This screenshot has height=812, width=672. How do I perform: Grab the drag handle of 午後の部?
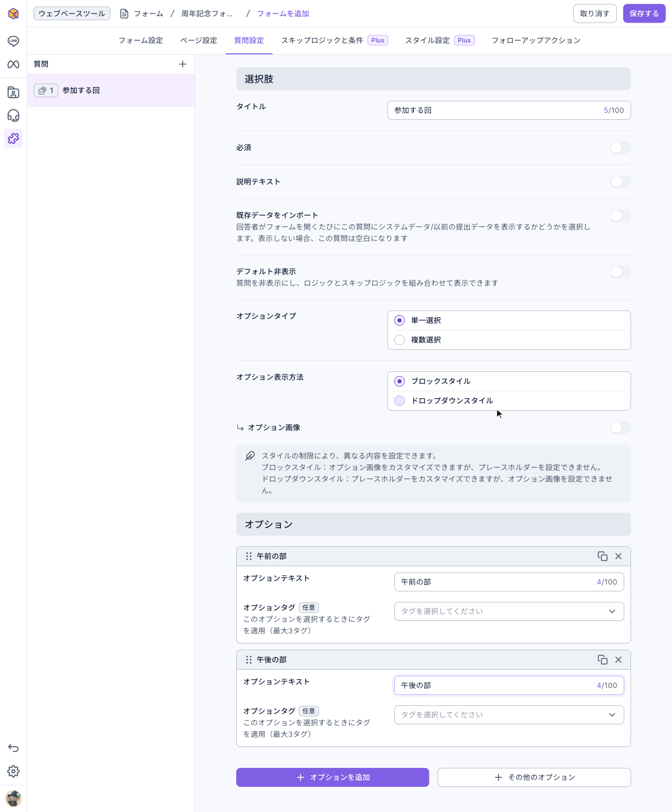click(x=249, y=660)
